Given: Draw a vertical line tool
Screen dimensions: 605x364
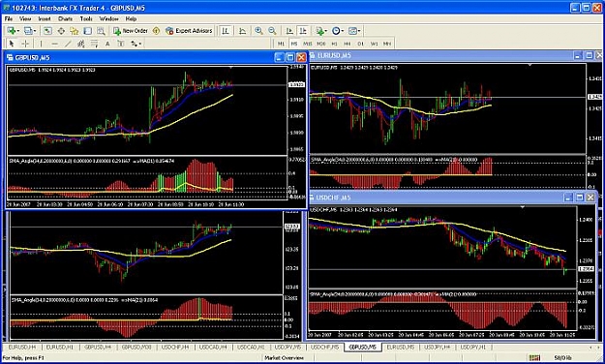Looking at the screenshot, I should (42, 44).
